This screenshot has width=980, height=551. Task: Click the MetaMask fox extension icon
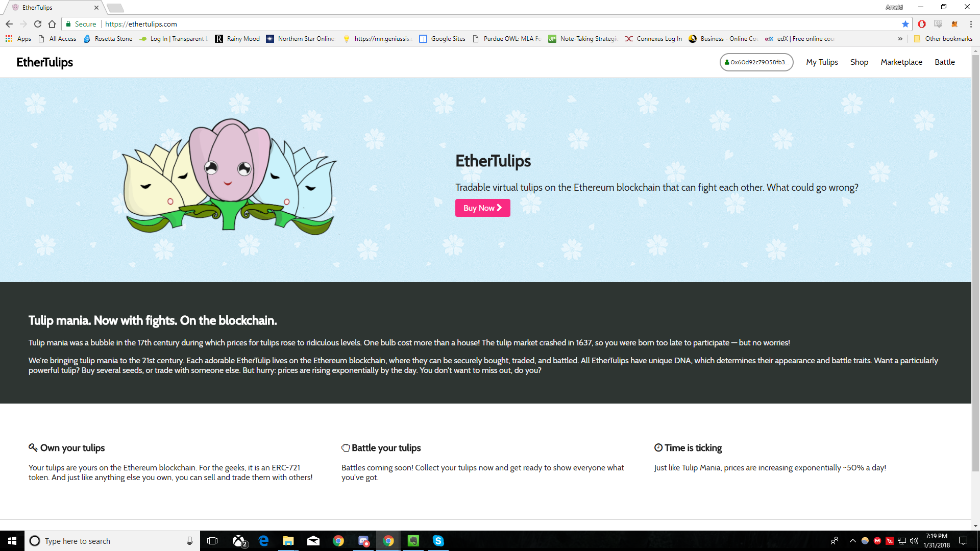(954, 24)
